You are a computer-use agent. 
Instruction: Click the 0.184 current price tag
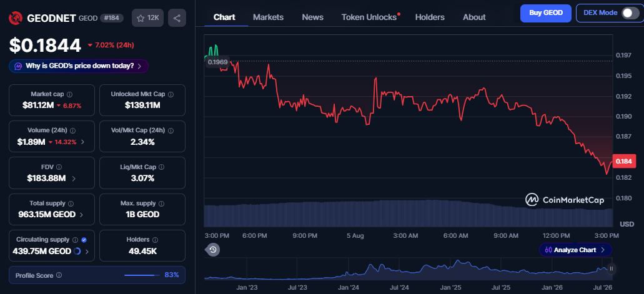[x=624, y=161]
